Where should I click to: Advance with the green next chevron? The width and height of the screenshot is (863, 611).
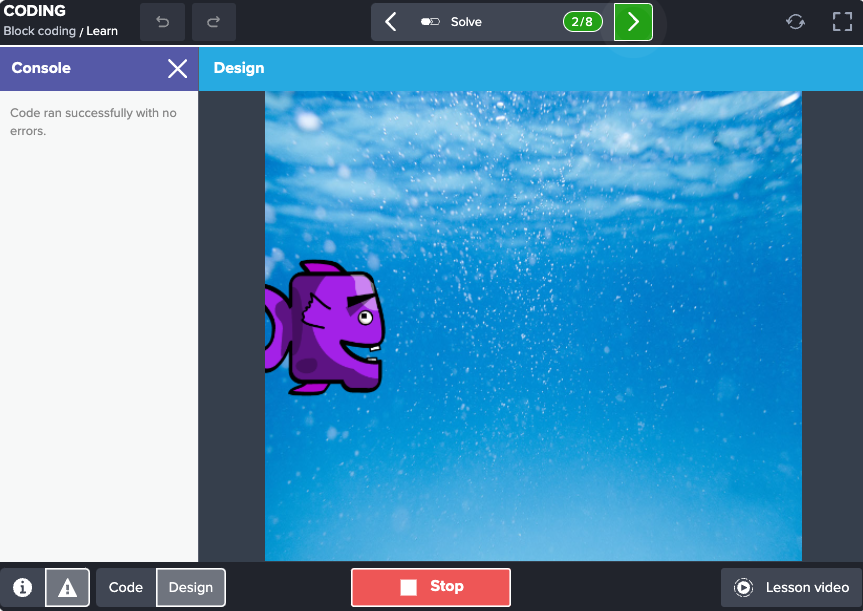632,20
